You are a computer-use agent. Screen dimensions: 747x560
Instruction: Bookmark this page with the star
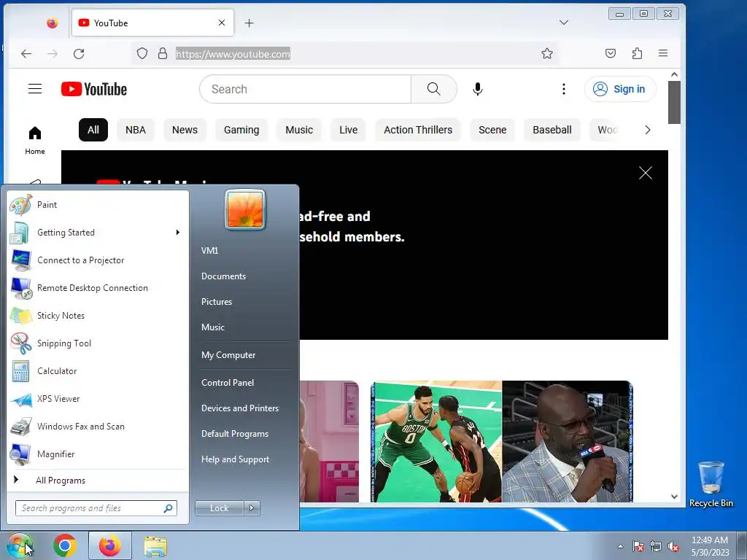pyautogui.click(x=547, y=53)
